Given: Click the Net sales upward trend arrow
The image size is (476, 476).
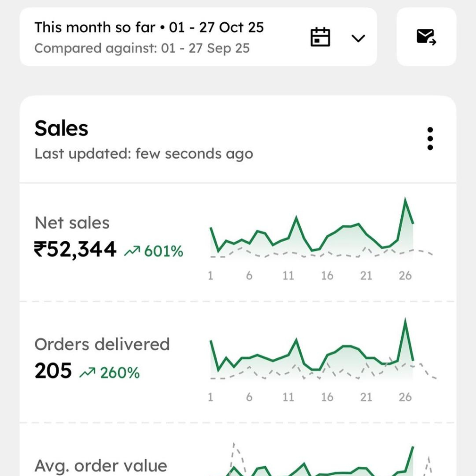Looking at the screenshot, I should click(132, 251).
